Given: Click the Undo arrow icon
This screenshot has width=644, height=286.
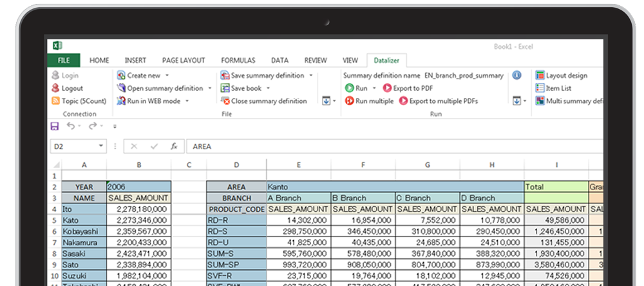Looking at the screenshot, I should tap(71, 126).
